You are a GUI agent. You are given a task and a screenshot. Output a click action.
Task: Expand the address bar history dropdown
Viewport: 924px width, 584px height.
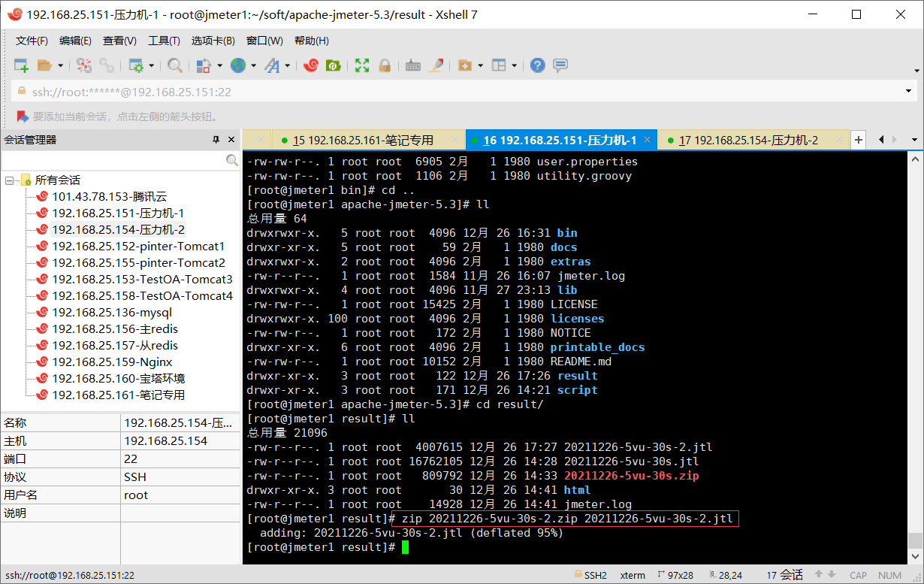[x=909, y=92]
